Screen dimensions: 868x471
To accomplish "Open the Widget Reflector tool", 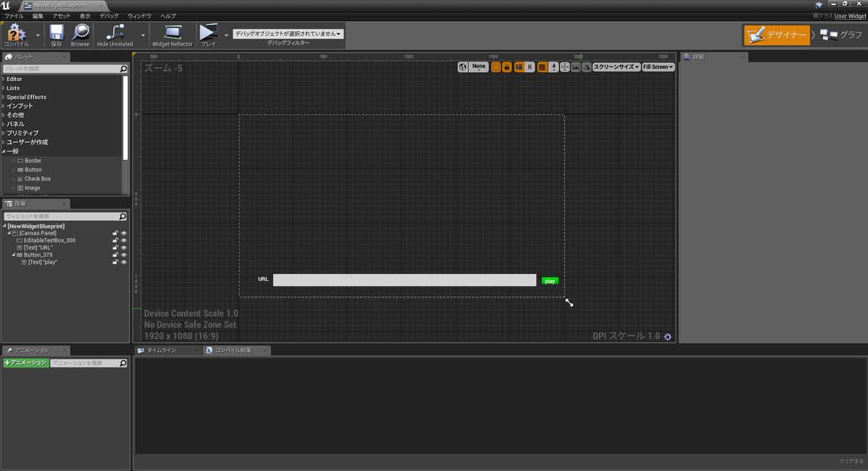I will tap(172, 34).
